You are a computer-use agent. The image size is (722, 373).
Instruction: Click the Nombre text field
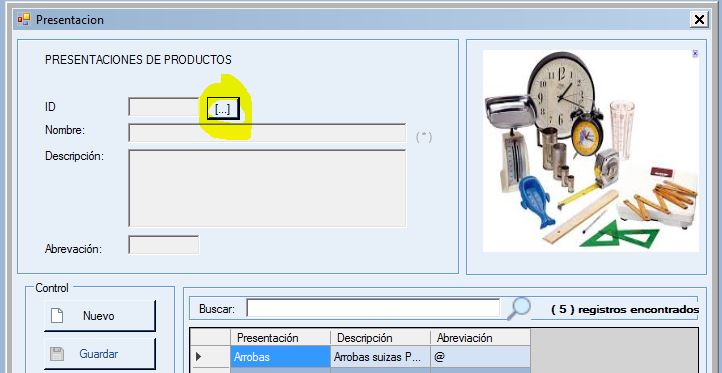(267, 133)
